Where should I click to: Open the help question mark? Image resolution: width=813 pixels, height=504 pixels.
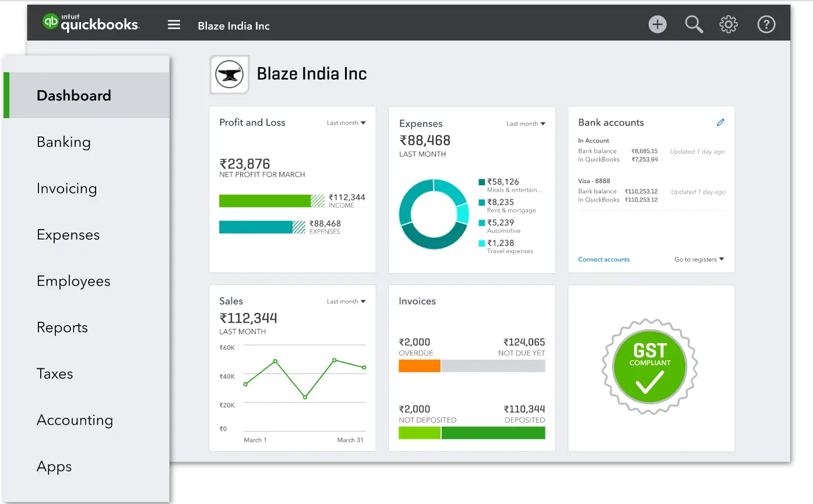(x=766, y=24)
